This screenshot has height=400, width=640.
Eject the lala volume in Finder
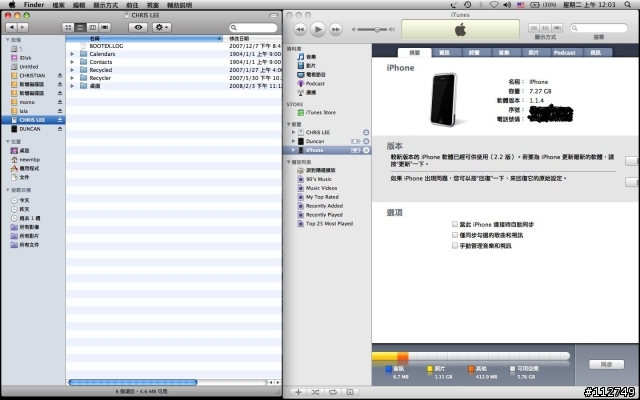point(60,111)
